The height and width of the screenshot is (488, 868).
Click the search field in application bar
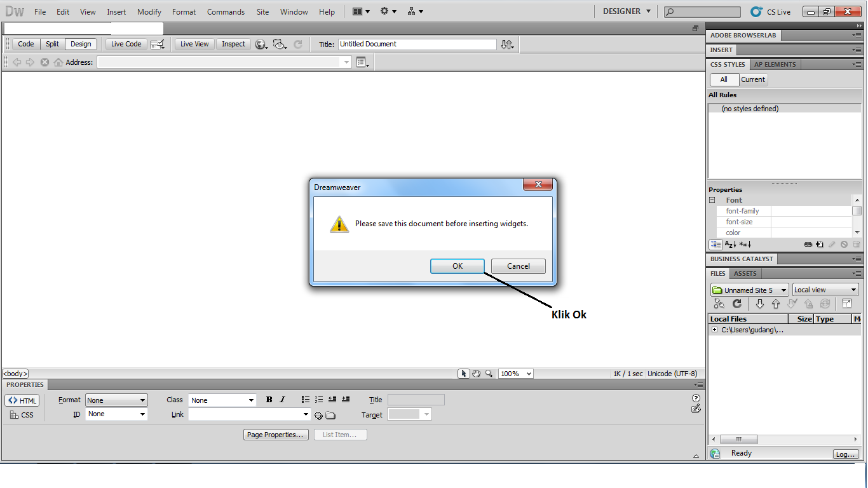(702, 11)
